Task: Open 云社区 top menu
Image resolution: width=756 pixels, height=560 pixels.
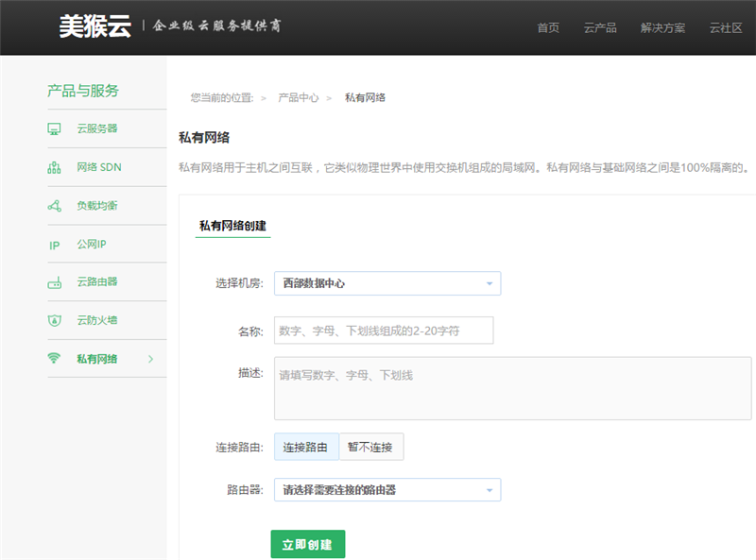Action: pos(726,28)
